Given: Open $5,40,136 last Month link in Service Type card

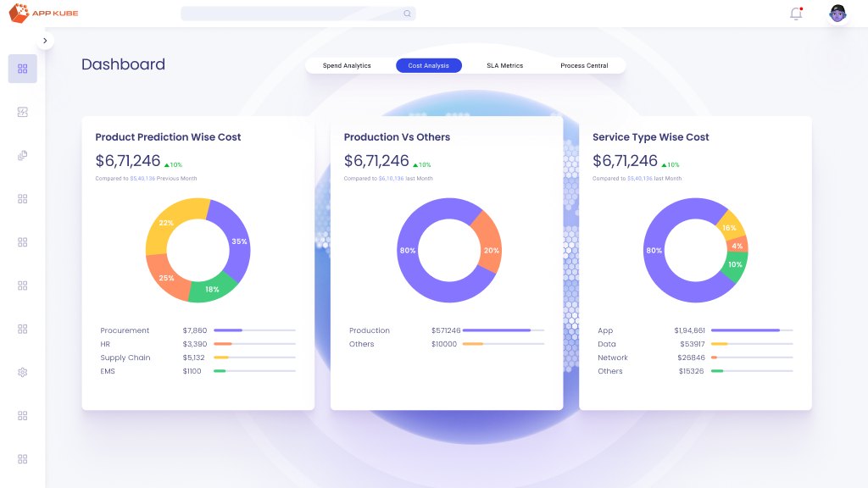Looking at the screenshot, I should tap(640, 179).
